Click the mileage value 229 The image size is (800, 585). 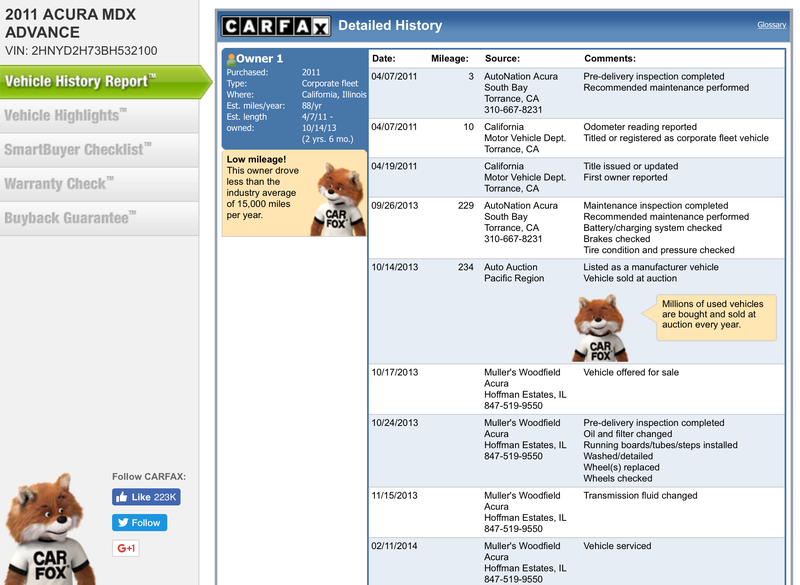click(466, 206)
